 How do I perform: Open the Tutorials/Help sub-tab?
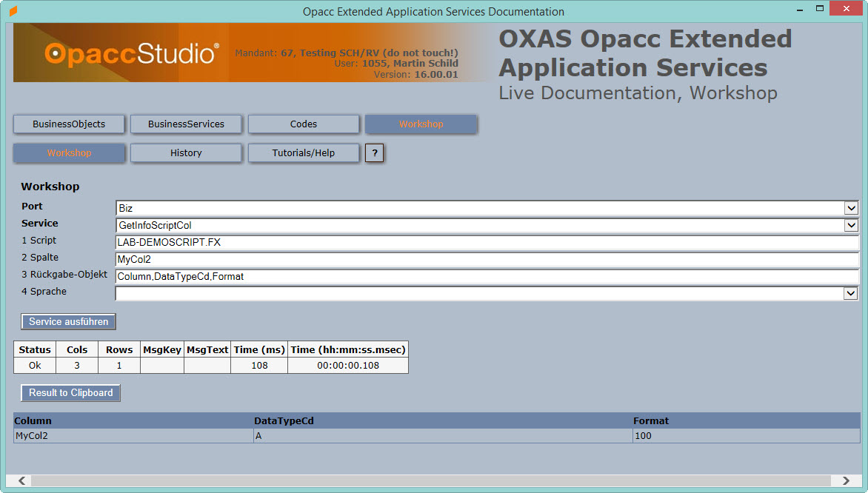pos(304,152)
